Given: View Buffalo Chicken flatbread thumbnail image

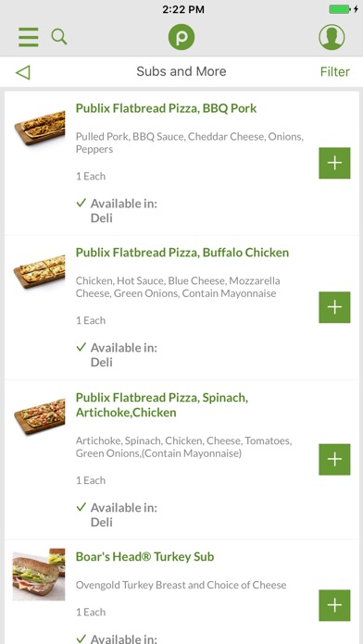Looking at the screenshot, I should coord(40,271).
